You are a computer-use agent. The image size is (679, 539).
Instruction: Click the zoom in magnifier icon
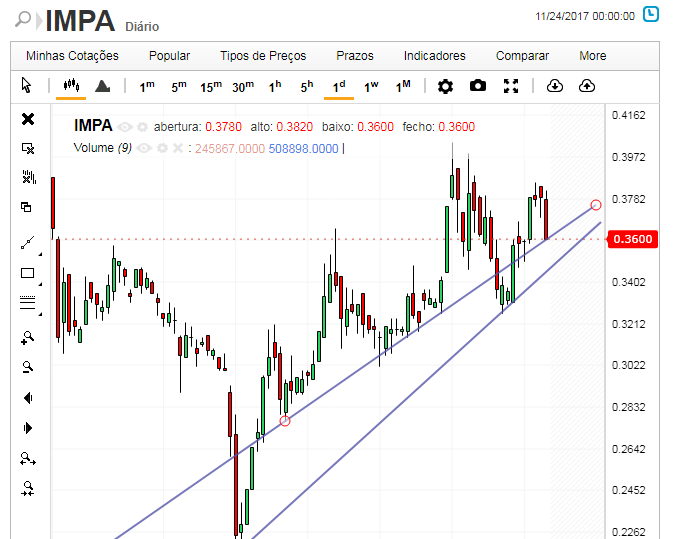point(28,338)
